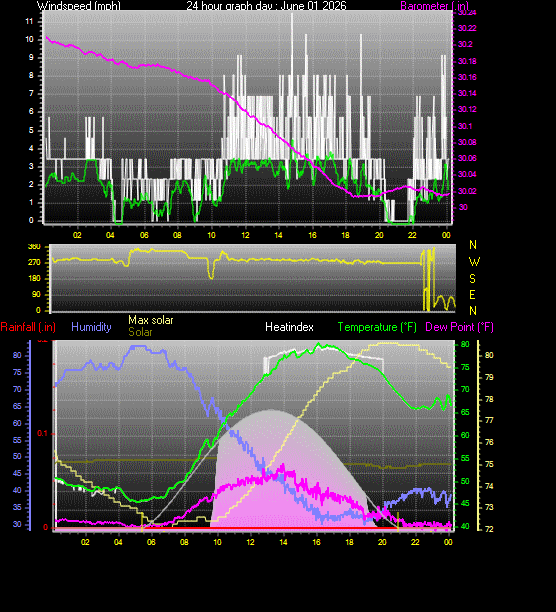Click the 22 hour label under windspeed chart

pos(412,235)
